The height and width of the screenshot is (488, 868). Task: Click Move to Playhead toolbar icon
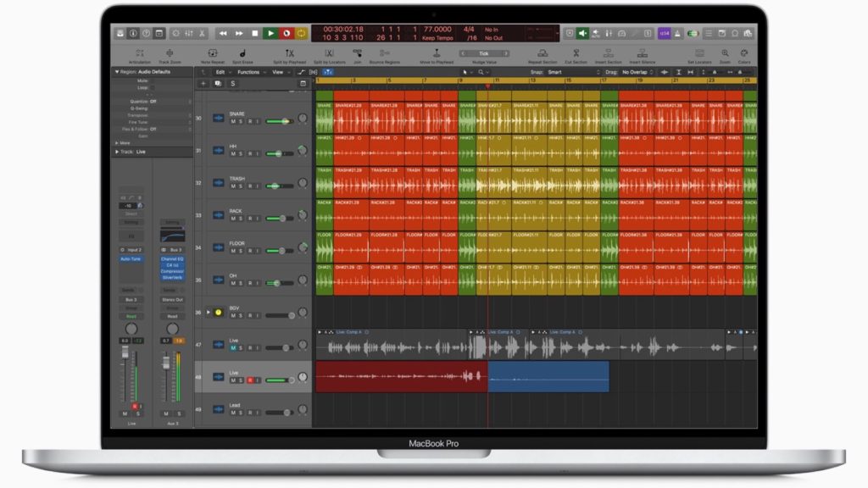437,53
